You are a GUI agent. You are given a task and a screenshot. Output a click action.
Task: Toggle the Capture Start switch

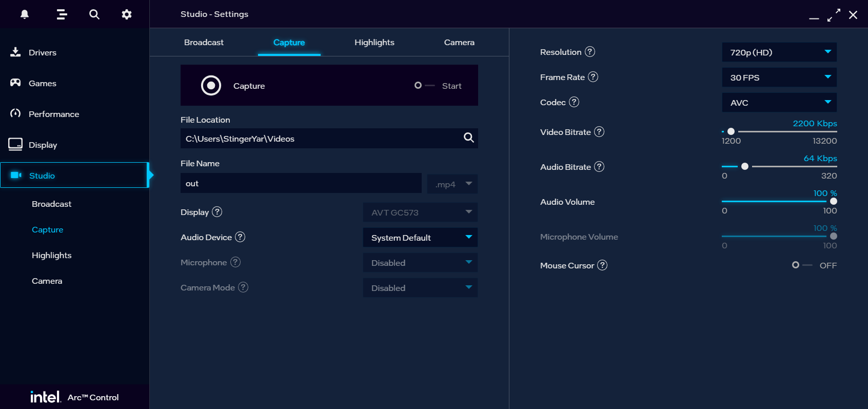(x=424, y=86)
